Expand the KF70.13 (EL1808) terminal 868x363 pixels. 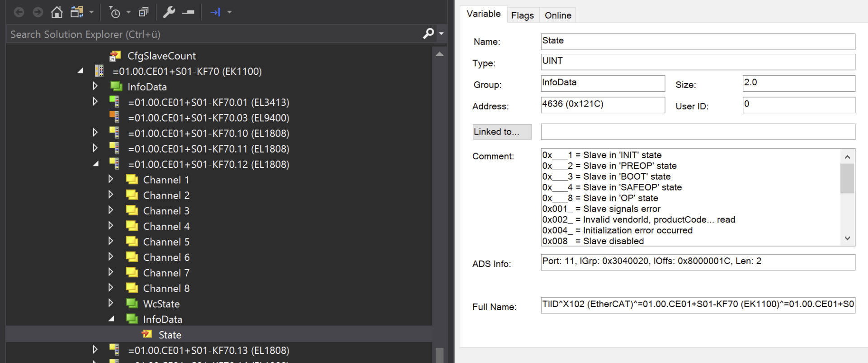pos(95,349)
